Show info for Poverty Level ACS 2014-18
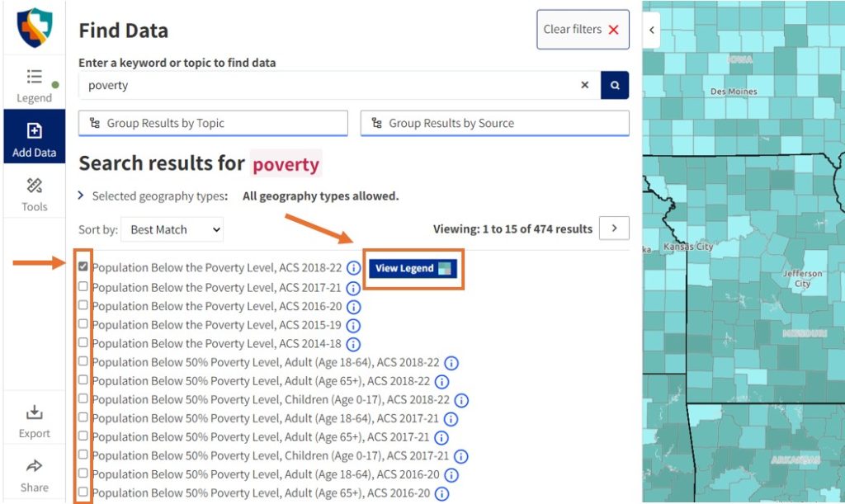Screen dimensions: 845x504 (353, 344)
